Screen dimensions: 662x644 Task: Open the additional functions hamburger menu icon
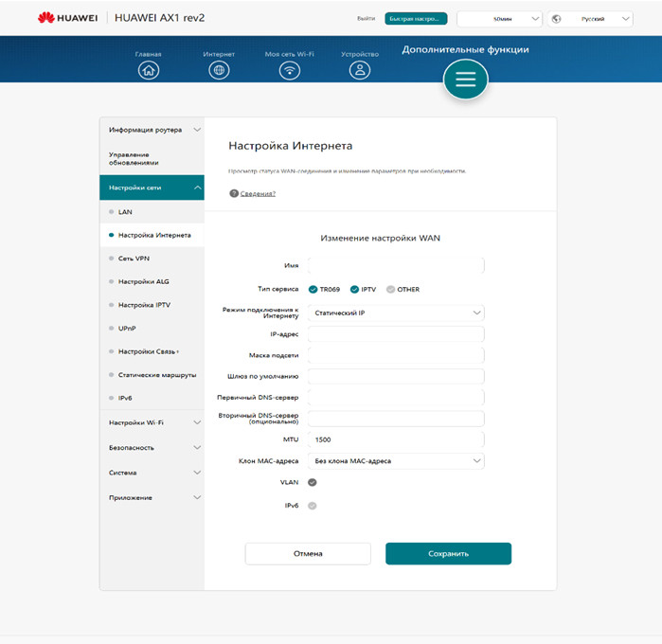tap(465, 80)
